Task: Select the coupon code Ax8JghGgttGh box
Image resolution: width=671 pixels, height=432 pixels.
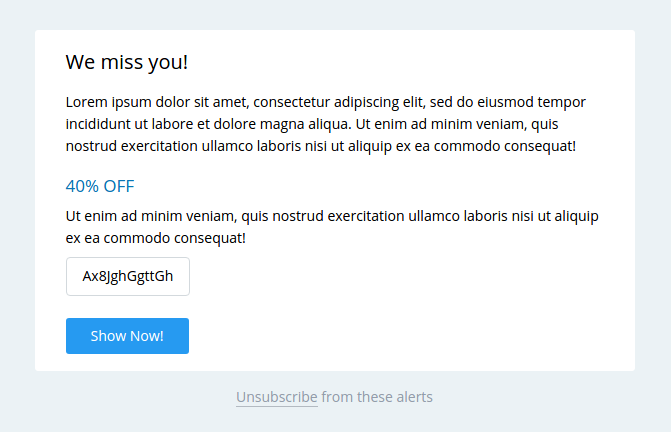Action: tap(128, 277)
